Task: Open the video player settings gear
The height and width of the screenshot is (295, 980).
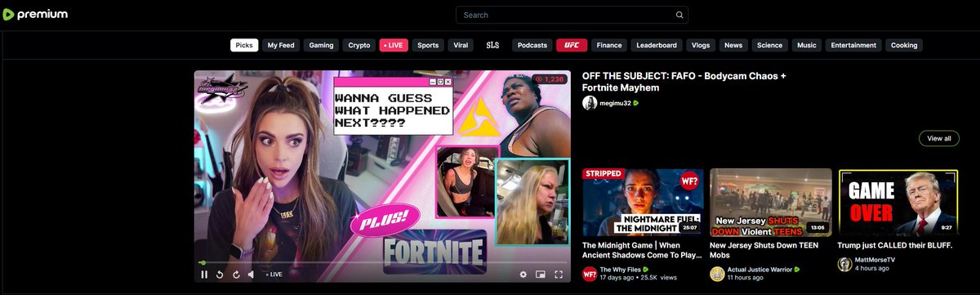Action: point(523,275)
